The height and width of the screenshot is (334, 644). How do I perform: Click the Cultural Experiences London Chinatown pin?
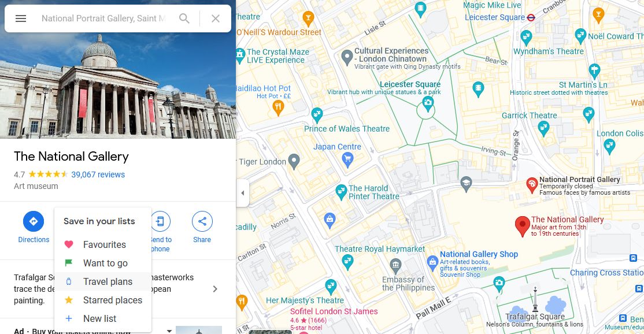click(347, 57)
